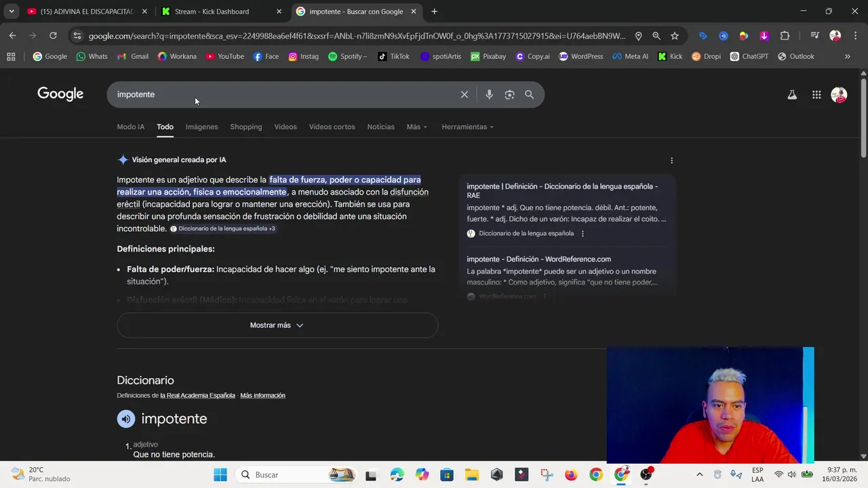Open the tab search dropdown arrow
The height and width of the screenshot is (488, 868).
tap(12, 12)
